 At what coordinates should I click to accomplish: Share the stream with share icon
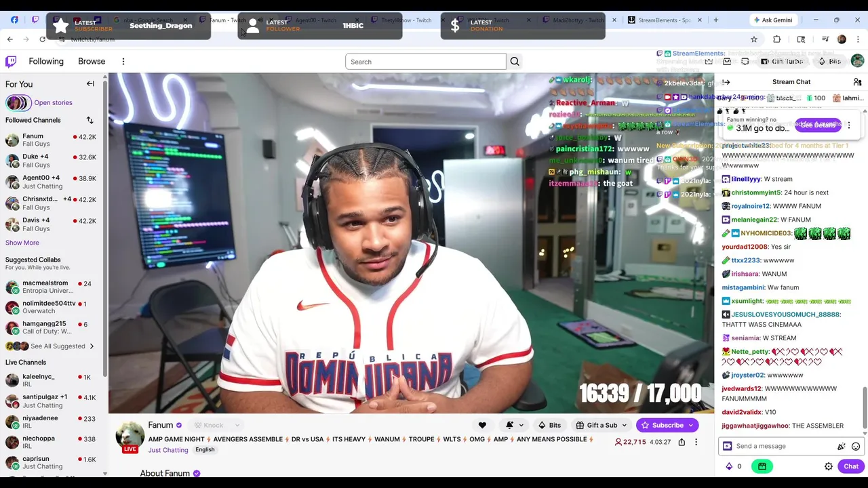pyautogui.click(x=682, y=443)
